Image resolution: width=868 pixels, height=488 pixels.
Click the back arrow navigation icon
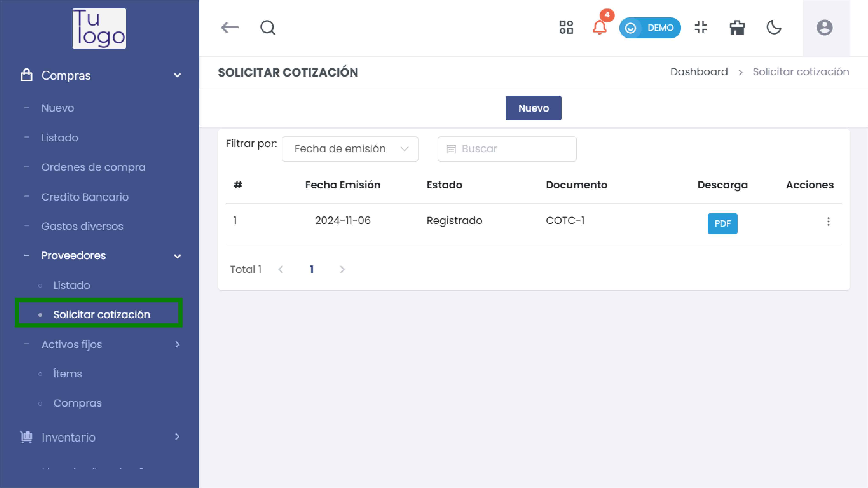(230, 27)
